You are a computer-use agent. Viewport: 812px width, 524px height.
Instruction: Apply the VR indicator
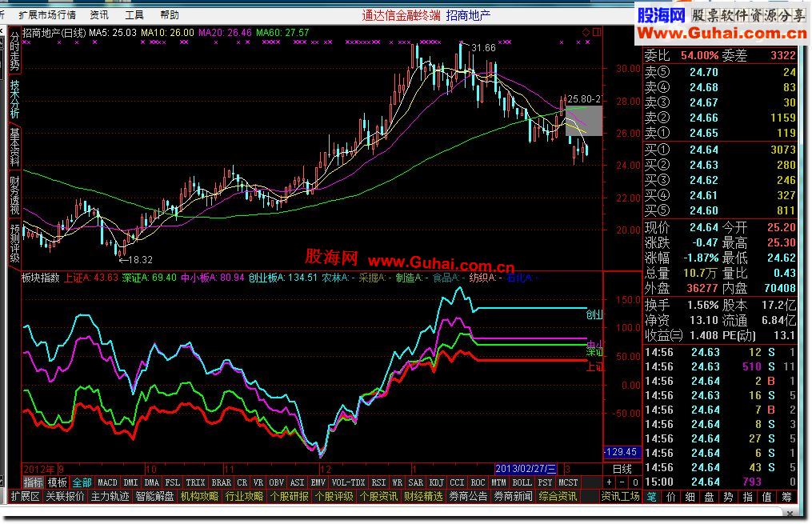point(258,482)
